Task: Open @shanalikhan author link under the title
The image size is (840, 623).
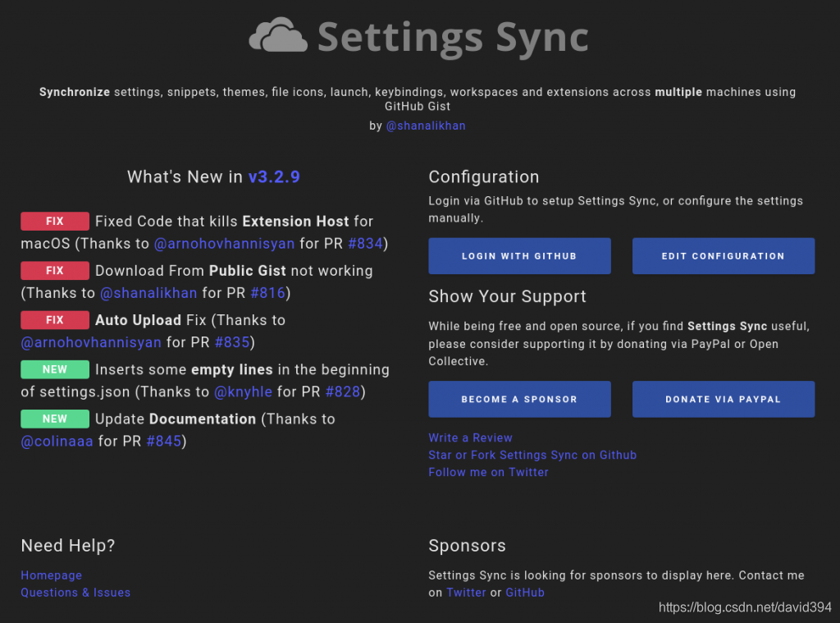Action: click(426, 126)
